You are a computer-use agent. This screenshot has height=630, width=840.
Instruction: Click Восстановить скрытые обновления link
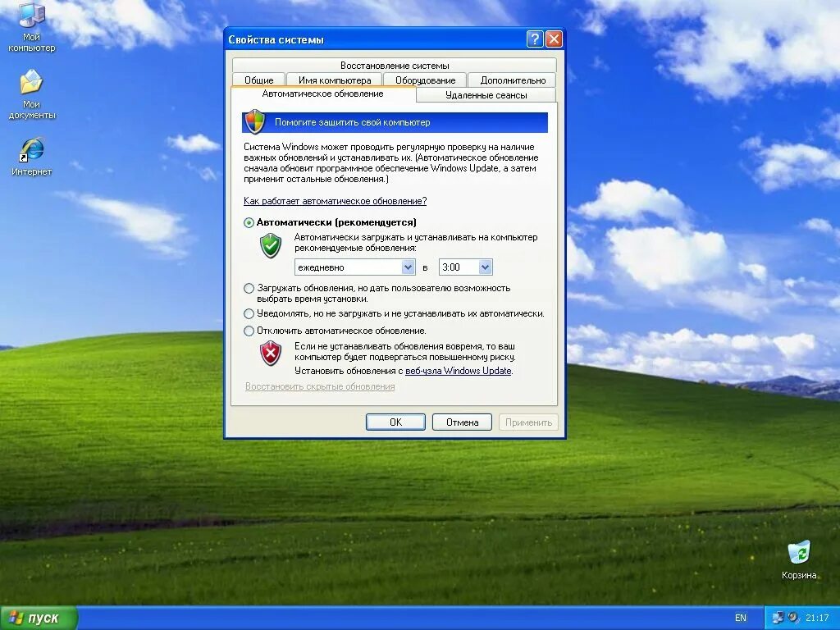(320, 386)
